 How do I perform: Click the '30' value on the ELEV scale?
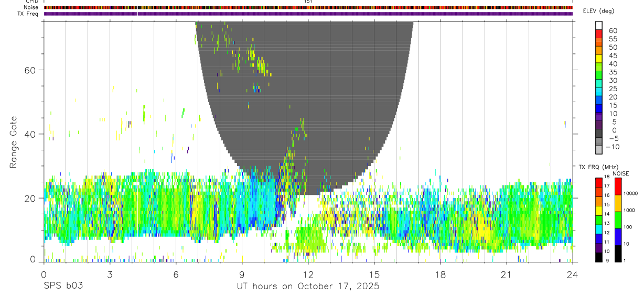tap(613, 80)
